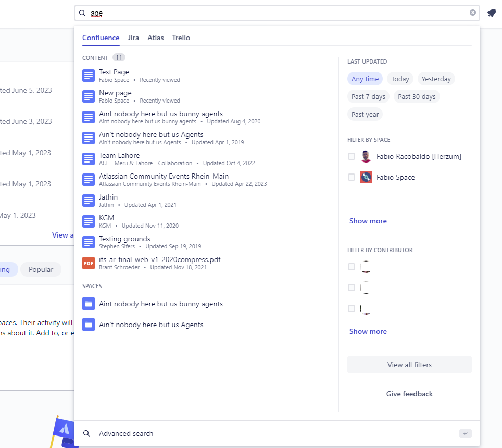Image resolution: width=502 pixels, height=448 pixels.
Task: Click the page icon beside Test Page
Action: (x=89, y=76)
